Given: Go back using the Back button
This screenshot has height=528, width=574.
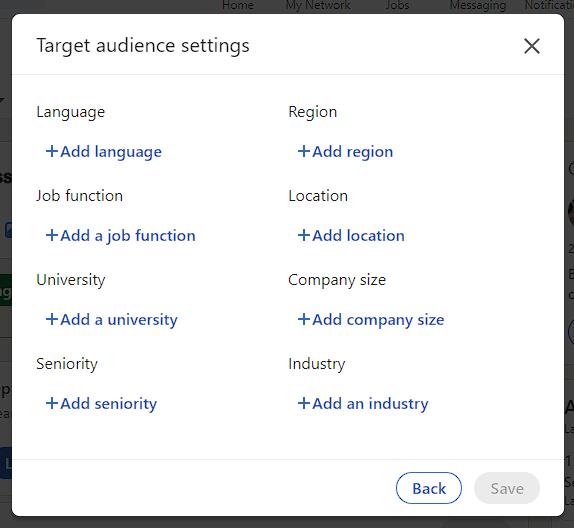Looking at the screenshot, I should tap(429, 488).
